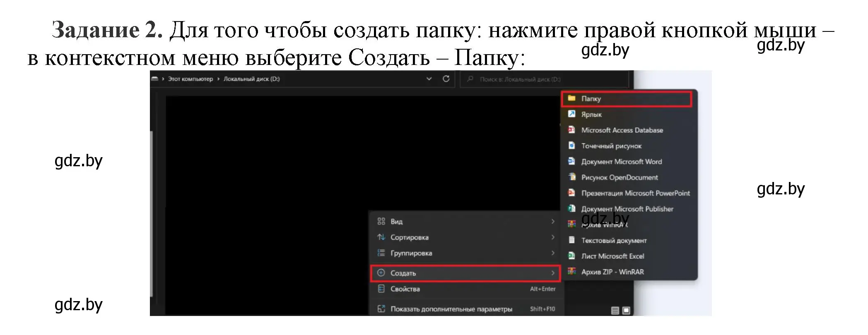Navigate to Этот компьютер breadcrumb
This screenshot has width=868, height=335.
click(190, 79)
